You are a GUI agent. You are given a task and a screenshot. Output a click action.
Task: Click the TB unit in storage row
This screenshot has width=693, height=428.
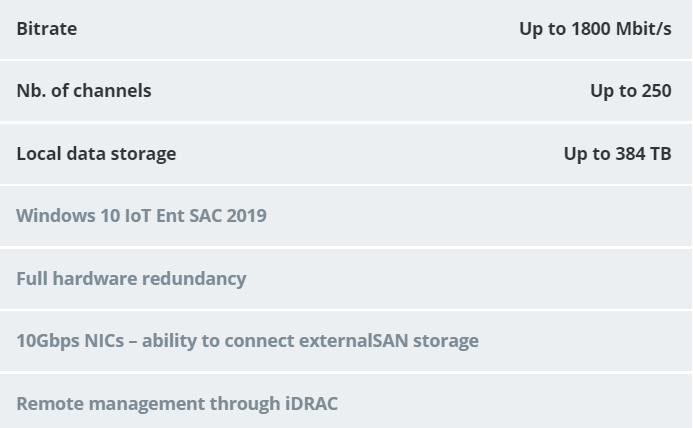661,154
